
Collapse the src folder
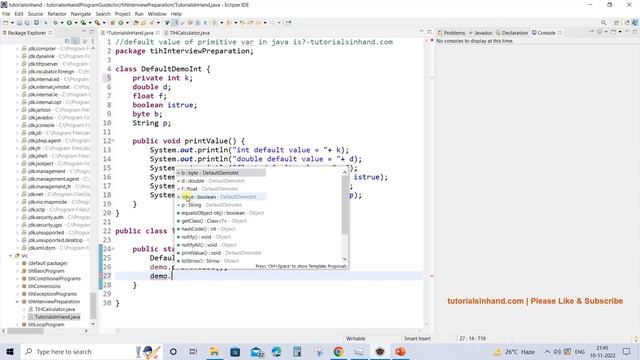11,256
